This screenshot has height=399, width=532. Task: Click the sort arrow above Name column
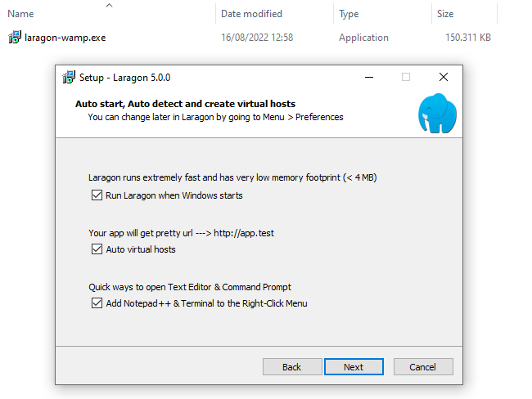tap(109, 5)
